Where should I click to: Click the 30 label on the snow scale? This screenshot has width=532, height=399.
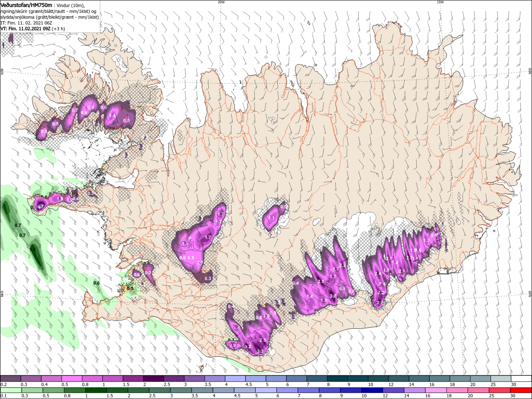(x=514, y=385)
